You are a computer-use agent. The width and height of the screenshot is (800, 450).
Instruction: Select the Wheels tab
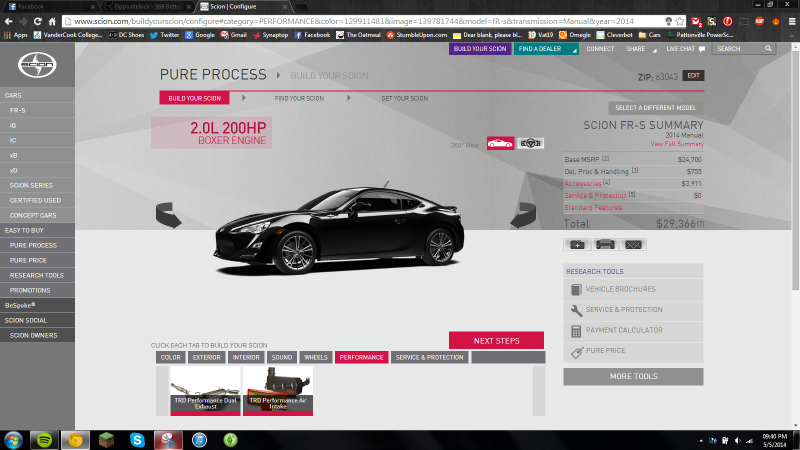point(316,358)
